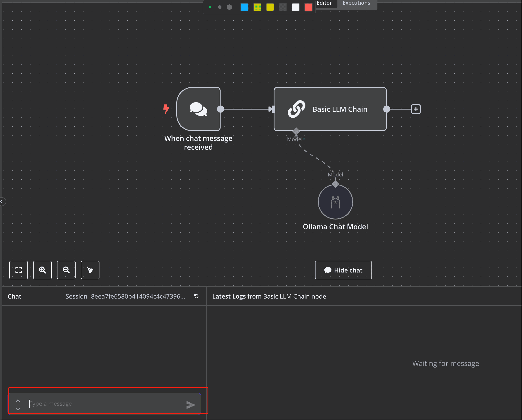522x420 pixels.
Task: Switch to the Executions tab
Action: (x=356, y=3)
